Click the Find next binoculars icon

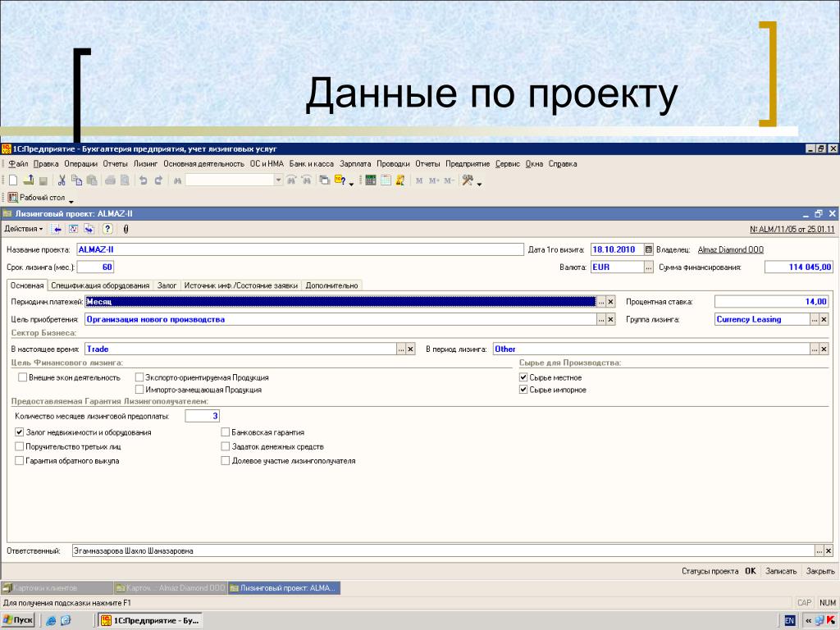click(291, 180)
